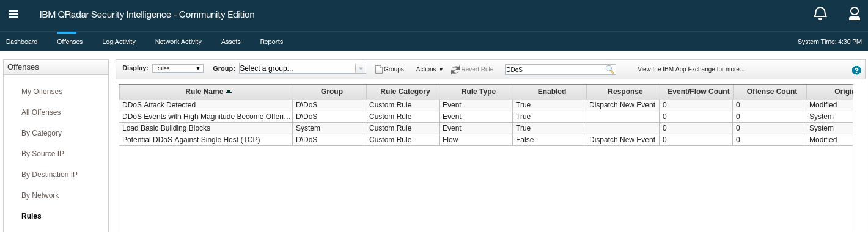This screenshot has width=868, height=232.
Task: Click the Revert Rule arrows icon
Action: (x=455, y=70)
